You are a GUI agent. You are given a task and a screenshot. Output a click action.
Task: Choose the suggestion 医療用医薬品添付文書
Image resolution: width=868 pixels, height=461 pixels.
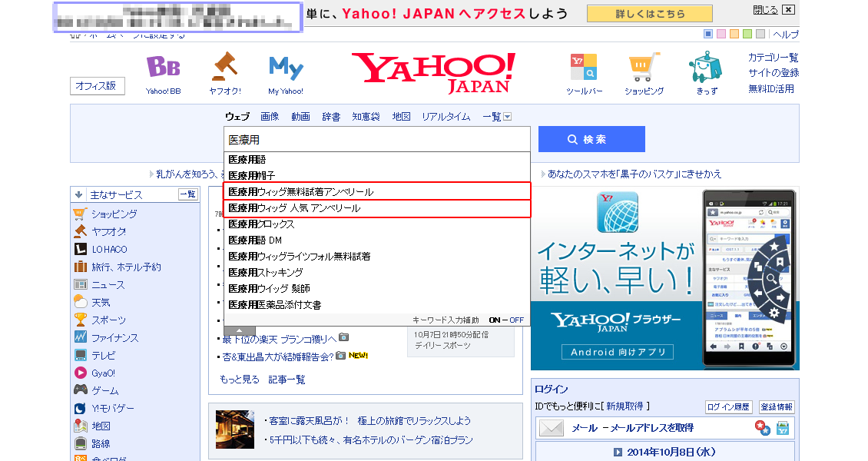point(377,305)
